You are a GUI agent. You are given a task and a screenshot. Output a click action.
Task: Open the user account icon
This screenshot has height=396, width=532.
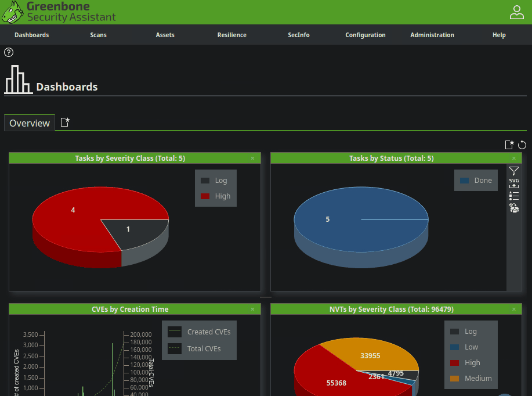pos(516,12)
